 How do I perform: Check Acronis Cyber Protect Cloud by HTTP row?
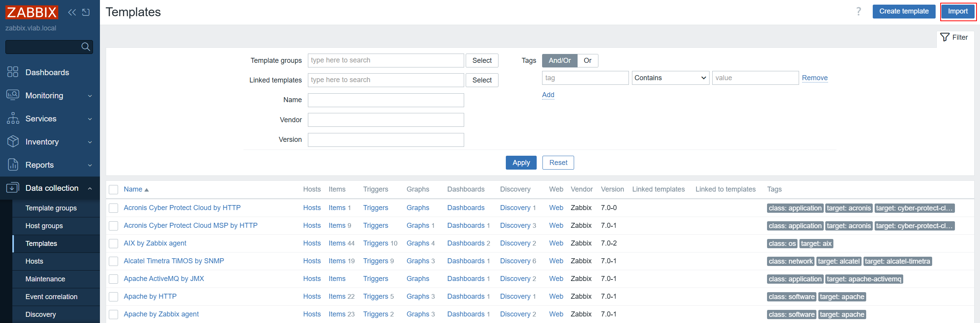tap(113, 208)
